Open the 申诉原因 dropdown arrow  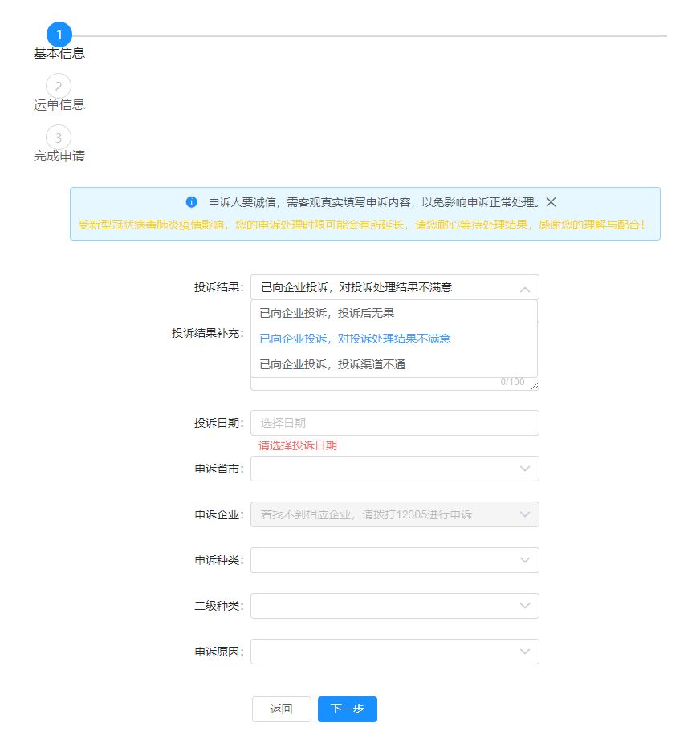tap(526, 651)
